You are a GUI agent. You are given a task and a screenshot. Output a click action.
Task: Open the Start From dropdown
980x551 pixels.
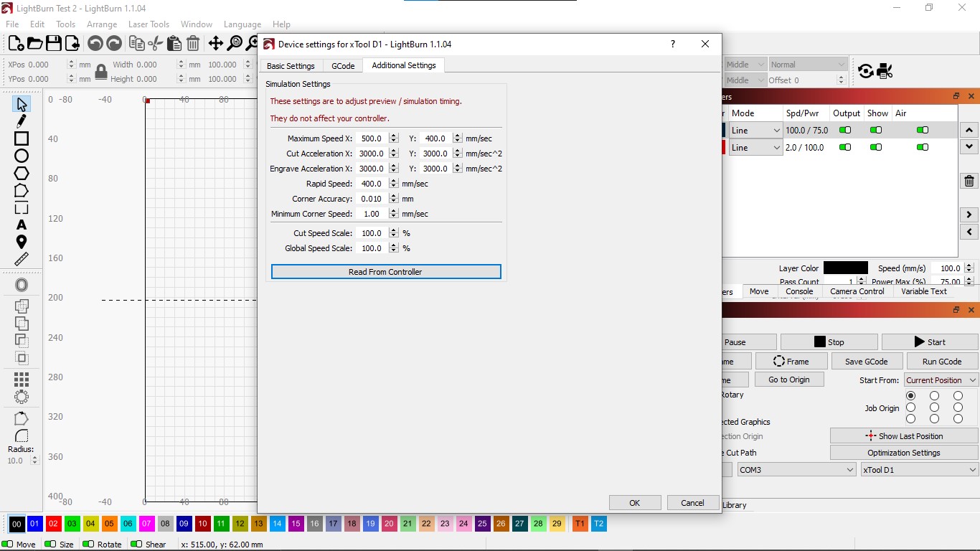(941, 380)
